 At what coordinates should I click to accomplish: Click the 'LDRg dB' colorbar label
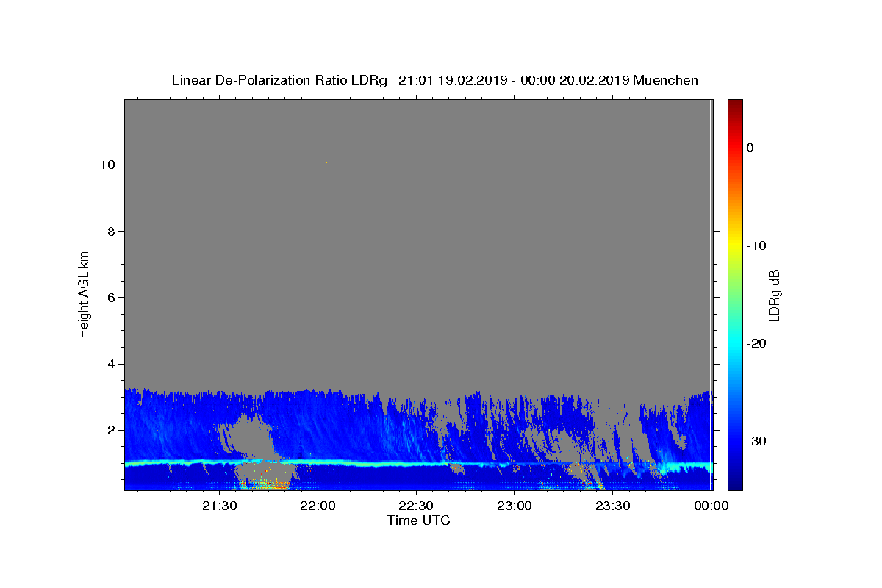[774, 295]
